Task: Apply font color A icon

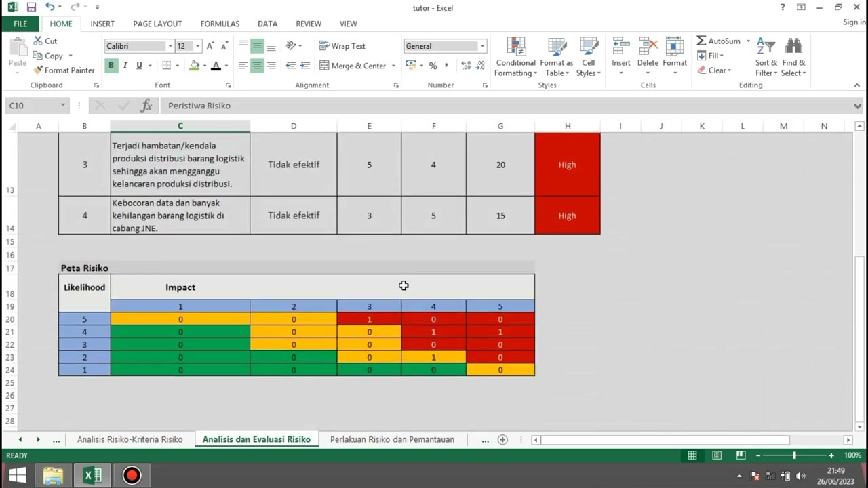Action: 216,66
